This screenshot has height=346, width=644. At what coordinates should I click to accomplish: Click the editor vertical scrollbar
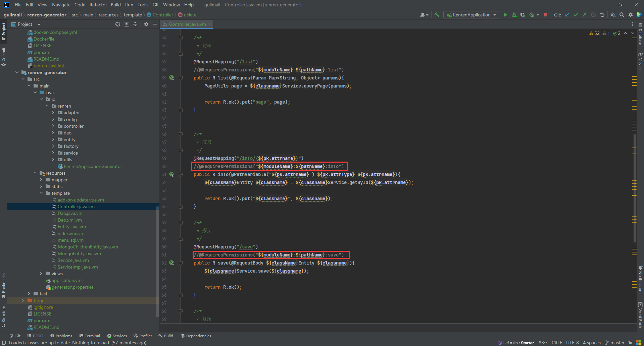(x=635, y=188)
